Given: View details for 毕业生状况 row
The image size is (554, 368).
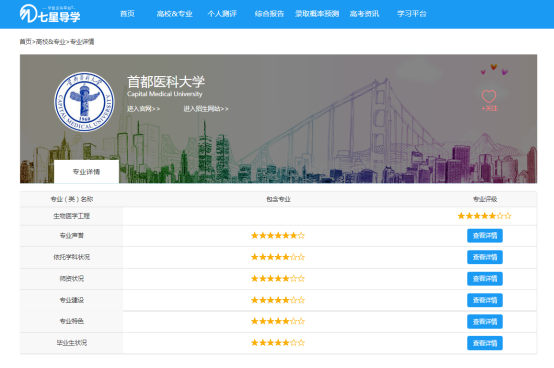Looking at the screenshot, I should point(485,343).
